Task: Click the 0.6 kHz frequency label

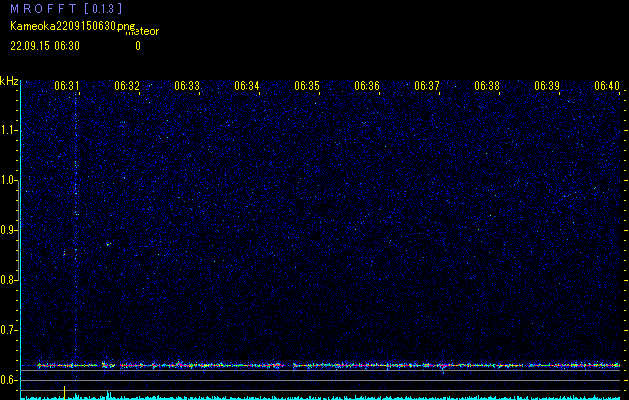Action: (9, 380)
